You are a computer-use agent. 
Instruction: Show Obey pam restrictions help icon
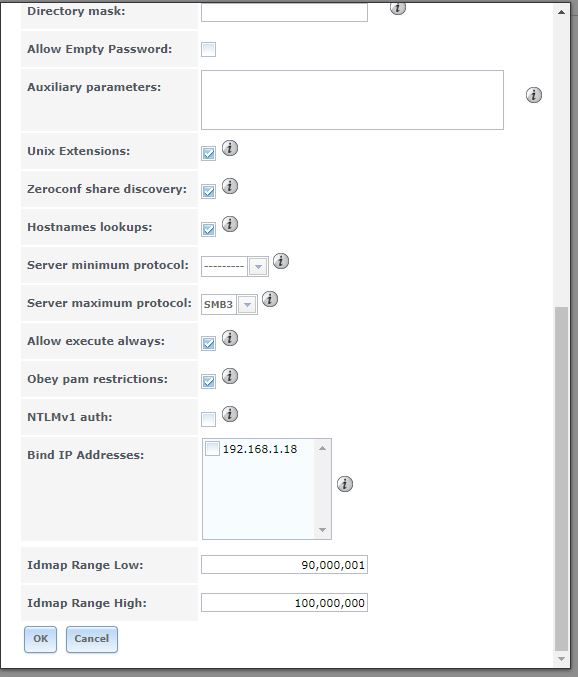(x=230, y=376)
